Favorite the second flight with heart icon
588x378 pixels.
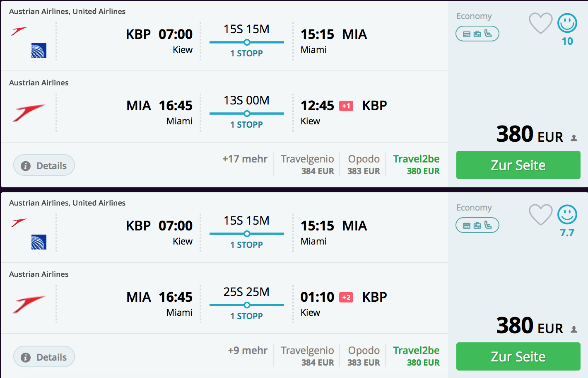pos(540,214)
